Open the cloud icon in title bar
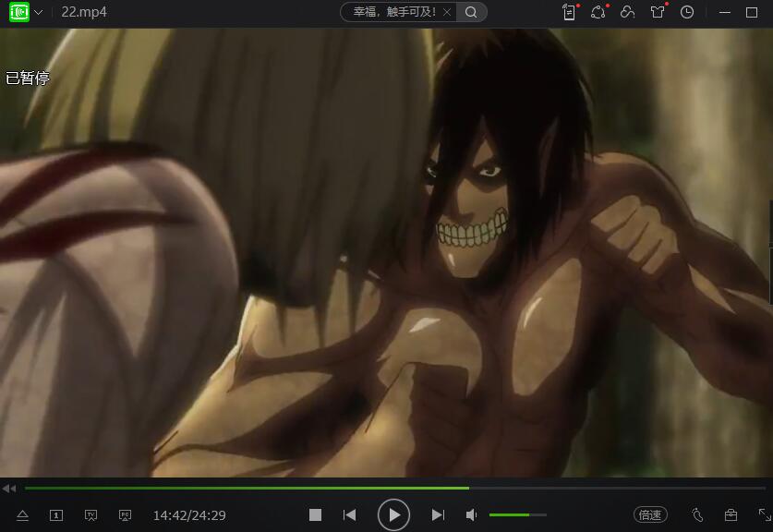Viewport: 773px width, 532px height. 628,12
